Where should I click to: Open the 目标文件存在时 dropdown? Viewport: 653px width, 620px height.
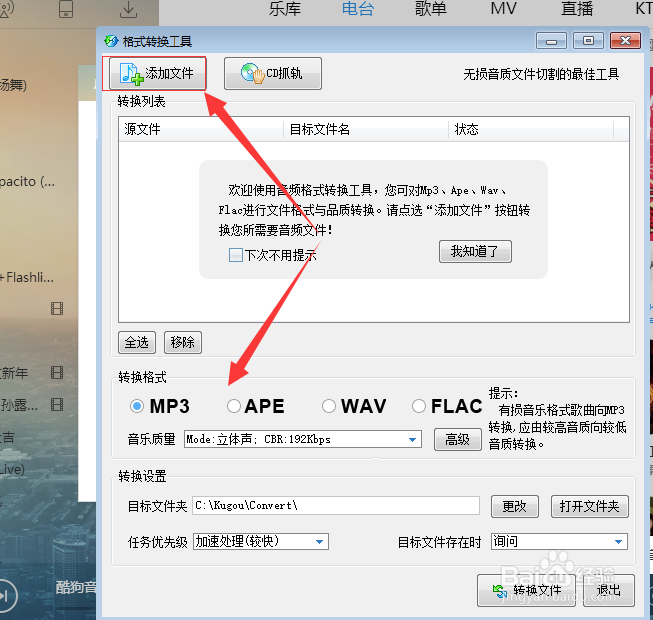click(559, 541)
